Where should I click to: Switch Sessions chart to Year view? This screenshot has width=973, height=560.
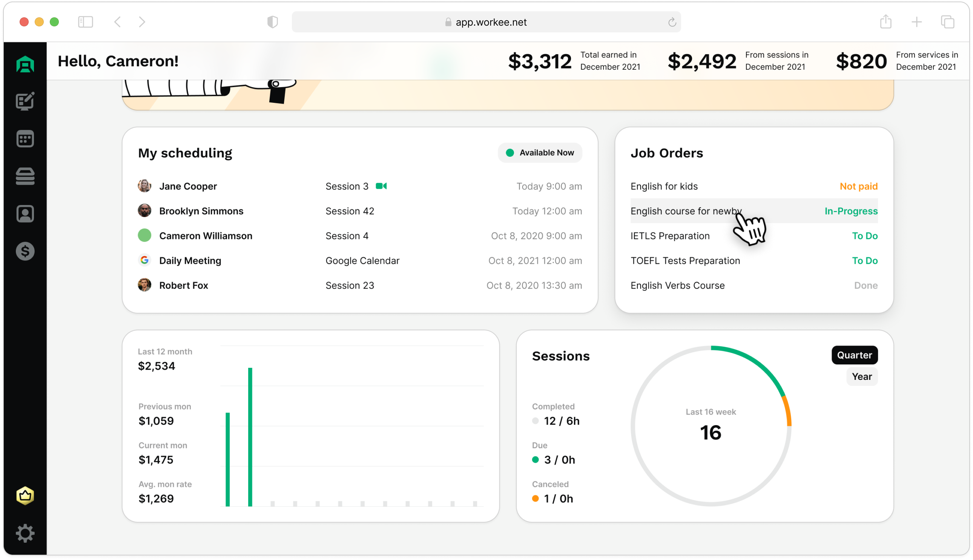862,376
